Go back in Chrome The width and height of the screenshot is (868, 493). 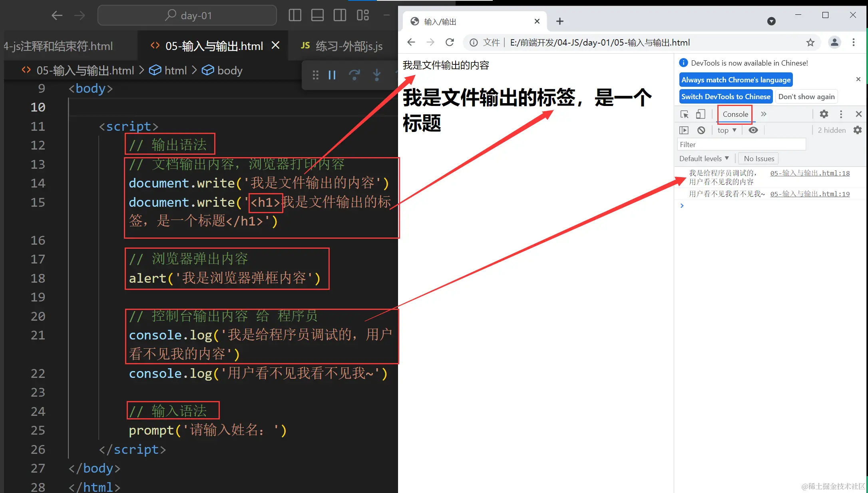point(411,42)
